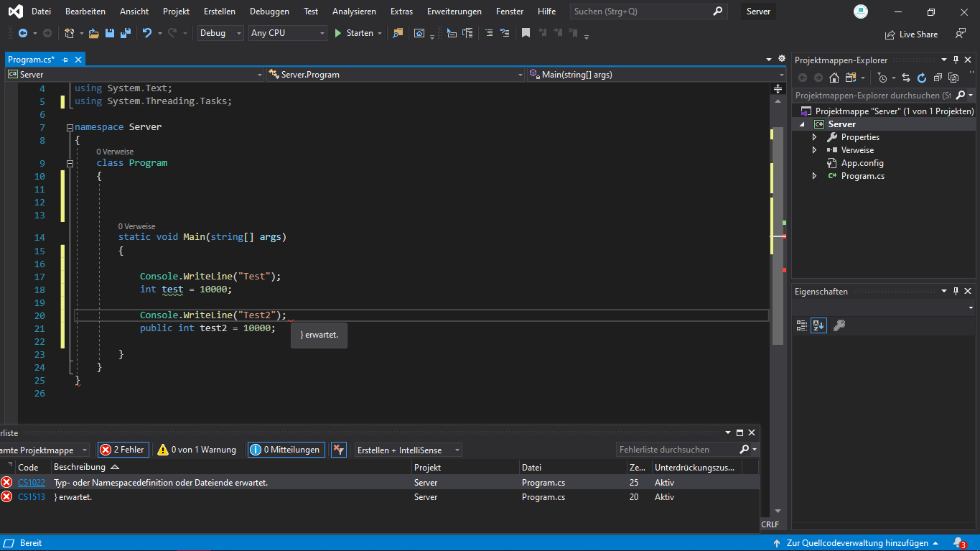The width and height of the screenshot is (980, 551).
Task: Click the refresh icon in Projektmappen-Explorer
Action: click(x=922, y=78)
